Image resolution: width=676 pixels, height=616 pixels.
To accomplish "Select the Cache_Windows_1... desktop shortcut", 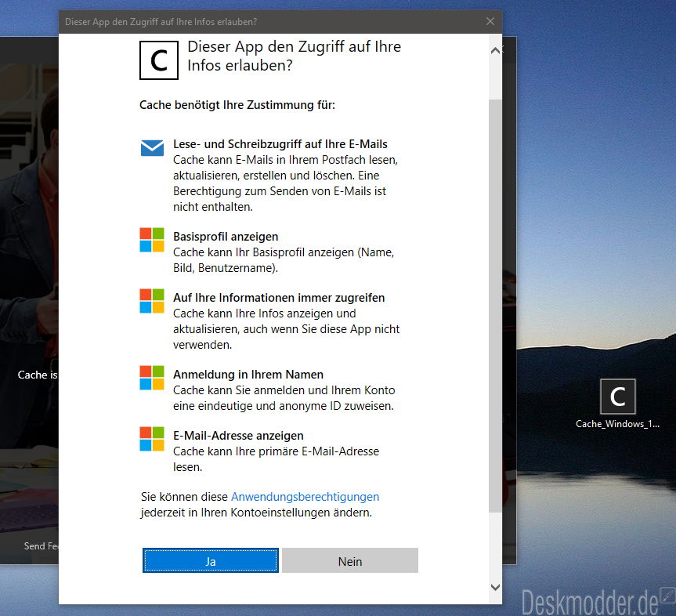I will (x=617, y=404).
